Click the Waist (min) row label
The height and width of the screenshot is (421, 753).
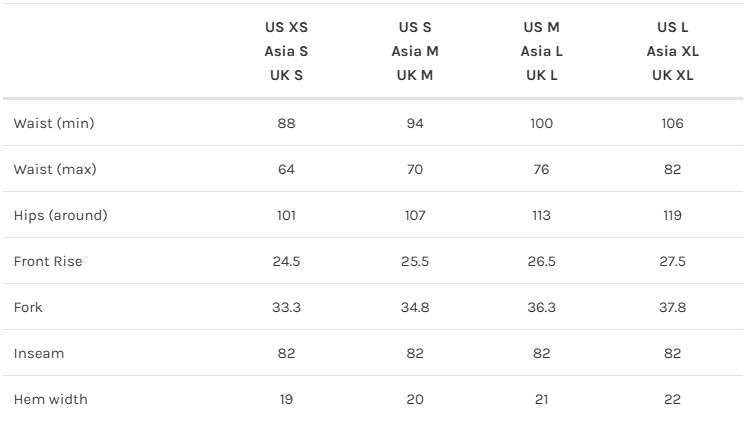54,123
